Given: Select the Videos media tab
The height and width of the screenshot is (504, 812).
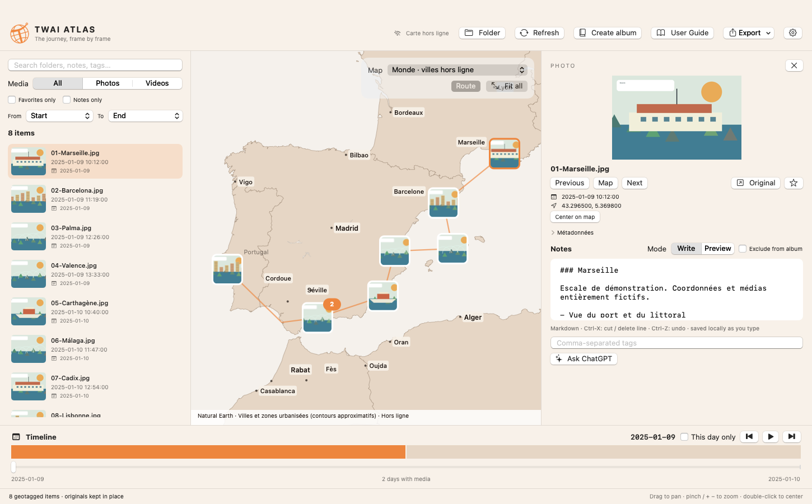Looking at the screenshot, I should tap(157, 83).
